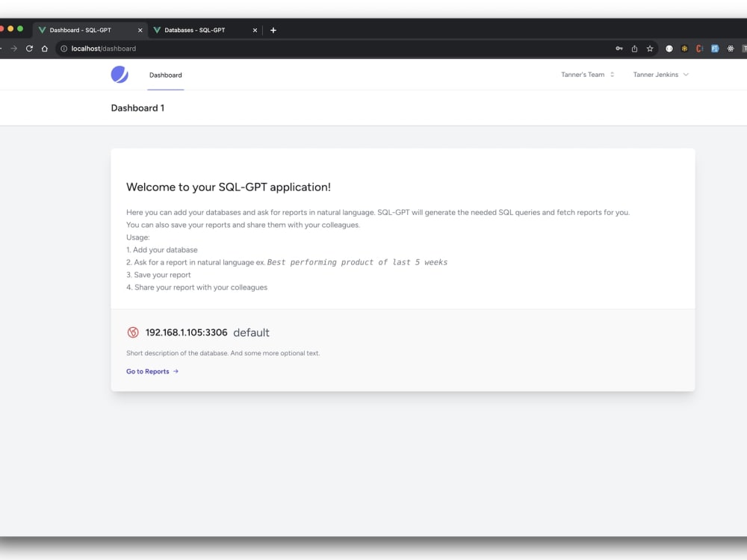747x560 pixels.
Task: Open the white round extension icon
Action: [669, 49]
